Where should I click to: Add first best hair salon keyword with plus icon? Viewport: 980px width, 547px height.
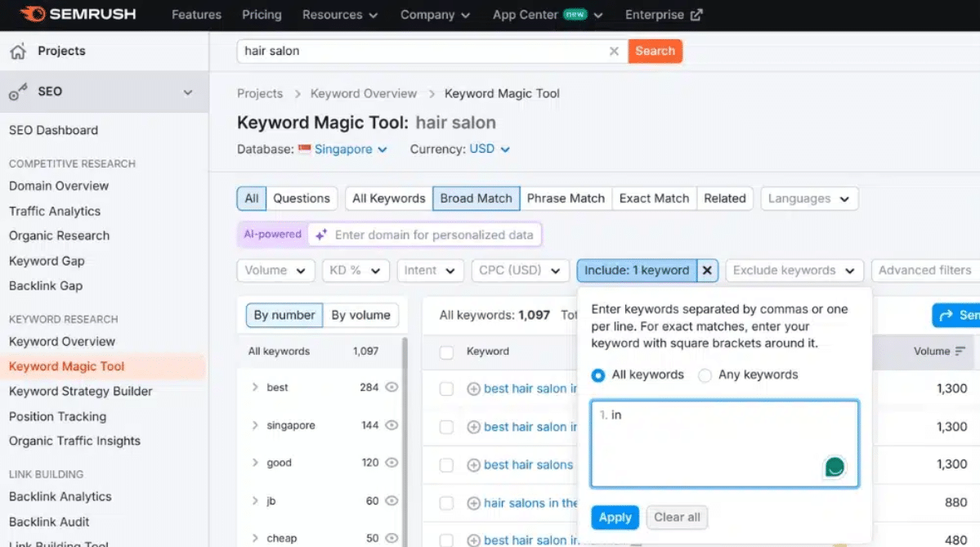tap(474, 389)
